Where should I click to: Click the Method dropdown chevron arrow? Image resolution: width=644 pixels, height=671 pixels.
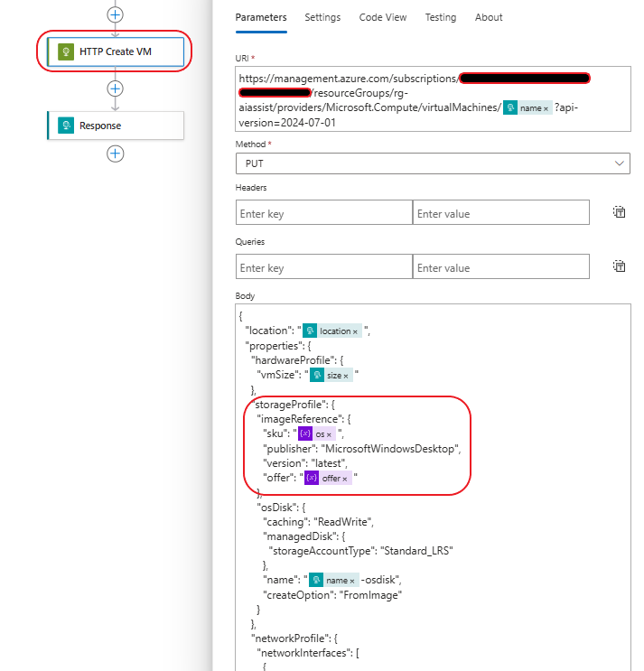pyautogui.click(x=620, y=163)
